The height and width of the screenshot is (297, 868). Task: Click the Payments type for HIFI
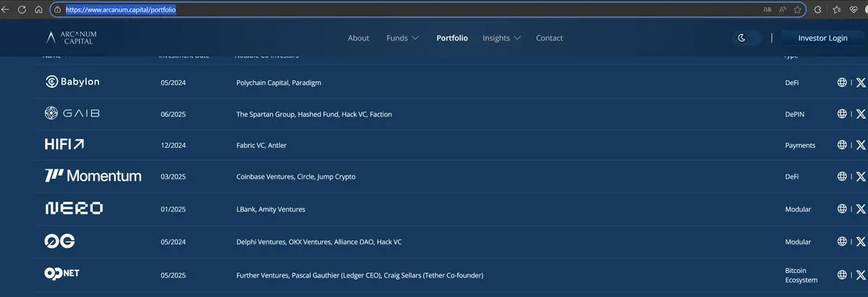point(800,146)
